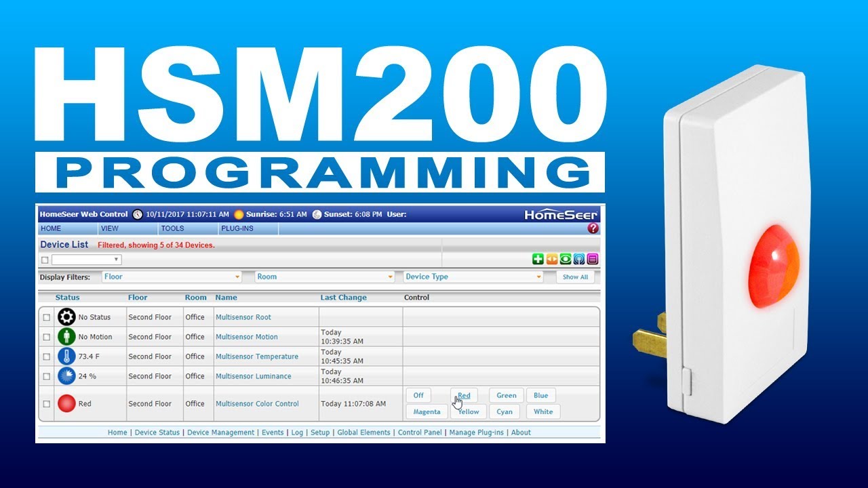Click the footer Setup link
Viewport: 868px width, 488px height.
pos(320,432)
